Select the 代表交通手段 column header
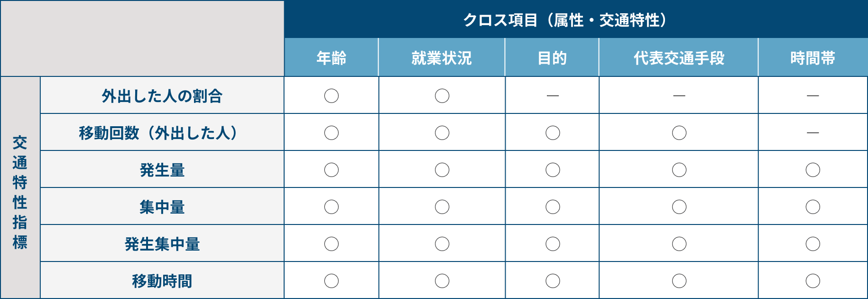The image size is (868, 299). [x=679, y=58]
